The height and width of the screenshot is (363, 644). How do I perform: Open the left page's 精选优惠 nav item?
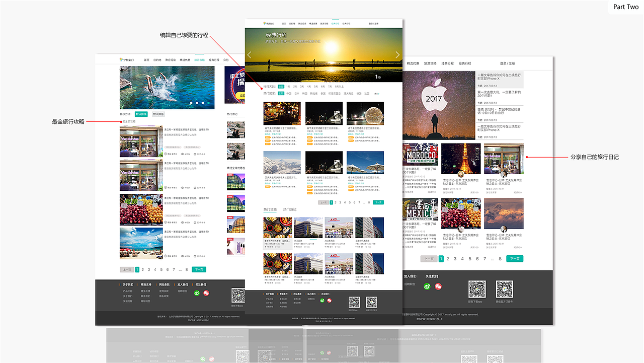click(185, 60)
